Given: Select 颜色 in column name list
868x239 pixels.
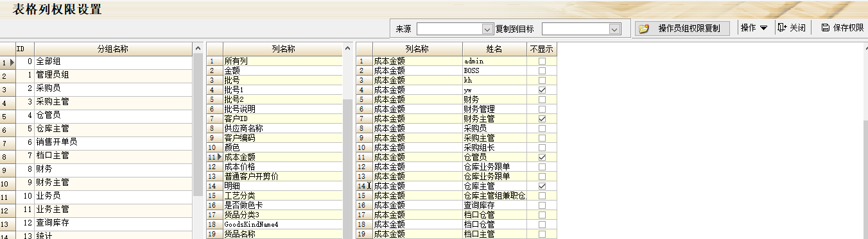Looking at the screenshot, I should [x=283, y=147].
